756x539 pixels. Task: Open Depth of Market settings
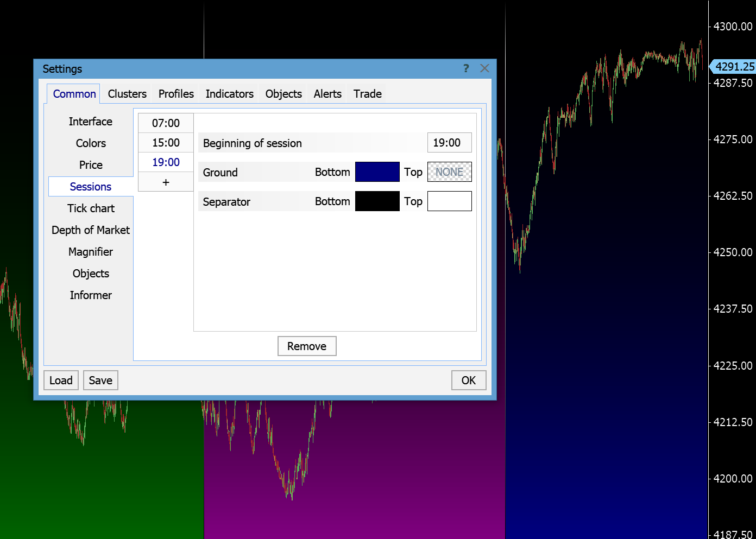pos(91,230)
